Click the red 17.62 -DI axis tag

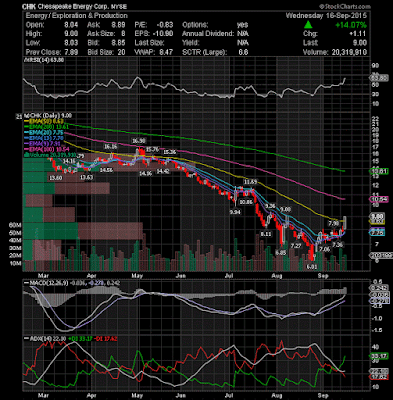[379, 377]
